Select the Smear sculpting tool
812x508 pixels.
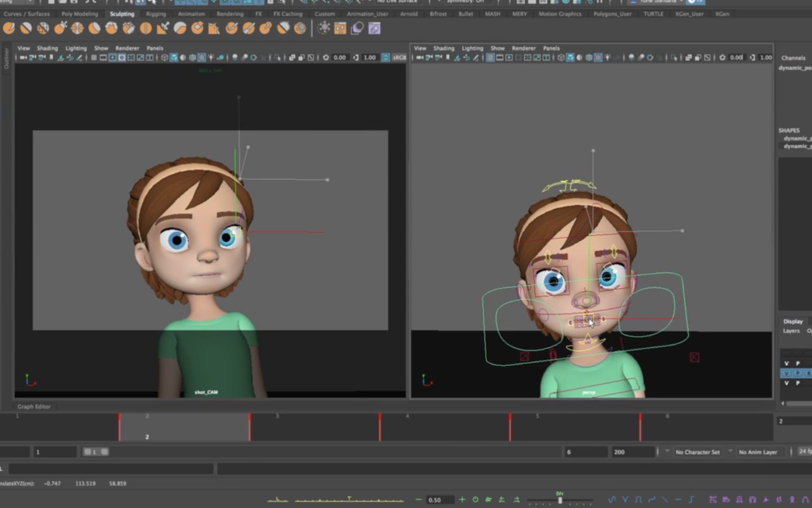click(249, 28)
